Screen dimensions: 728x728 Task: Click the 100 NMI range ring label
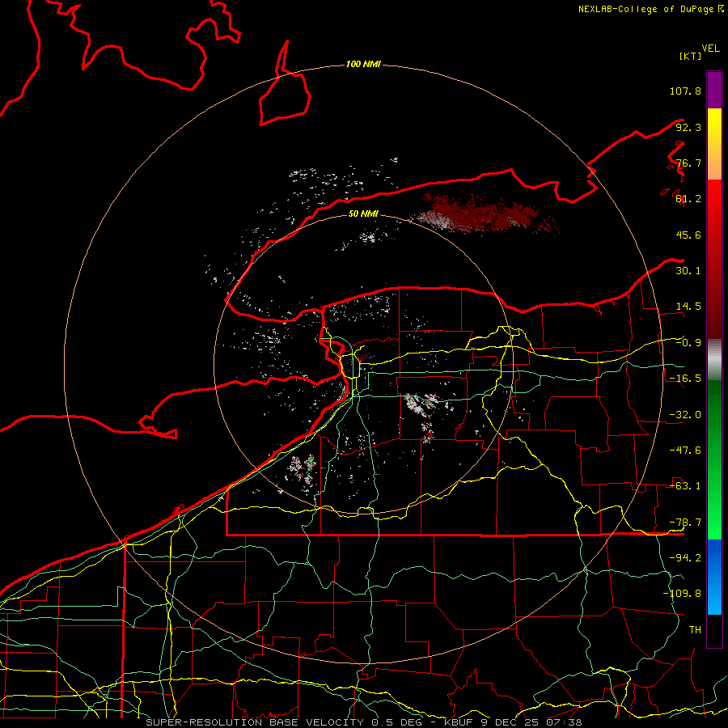363,64
